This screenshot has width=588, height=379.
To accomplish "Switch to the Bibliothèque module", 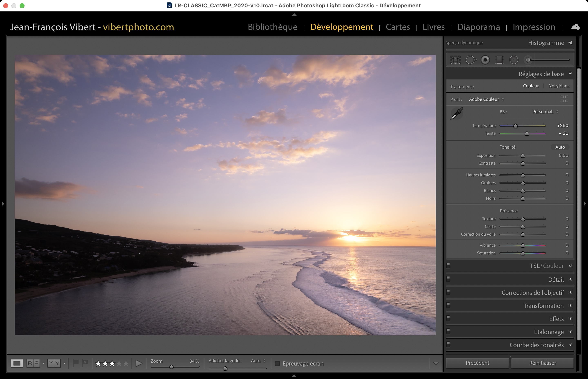I will pyautogui.click(x=273, y=27).
